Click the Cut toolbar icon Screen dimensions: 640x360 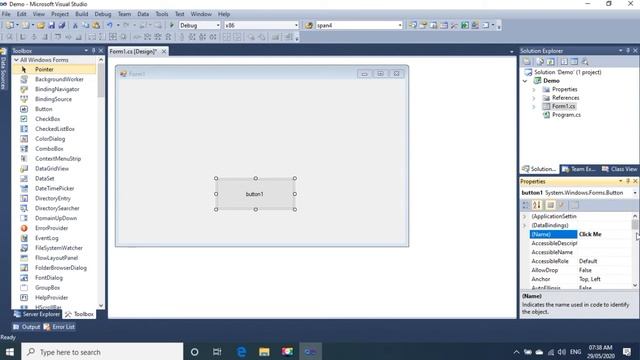click(75, 25)
